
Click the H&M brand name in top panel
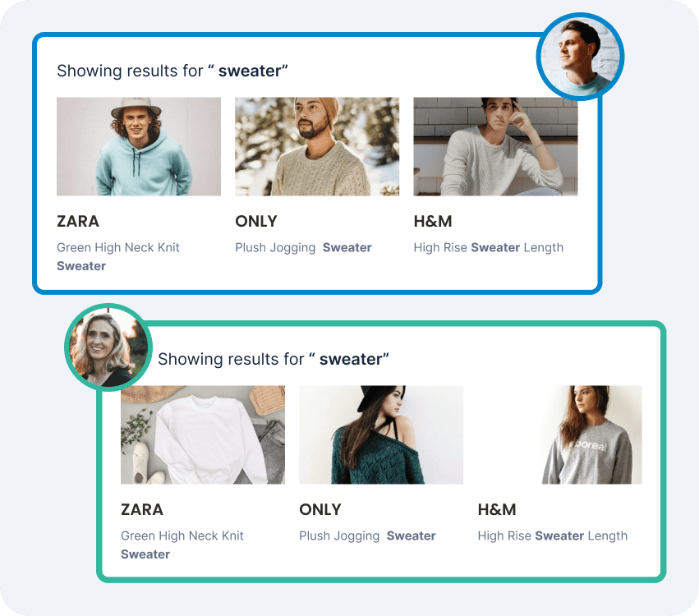433,221
